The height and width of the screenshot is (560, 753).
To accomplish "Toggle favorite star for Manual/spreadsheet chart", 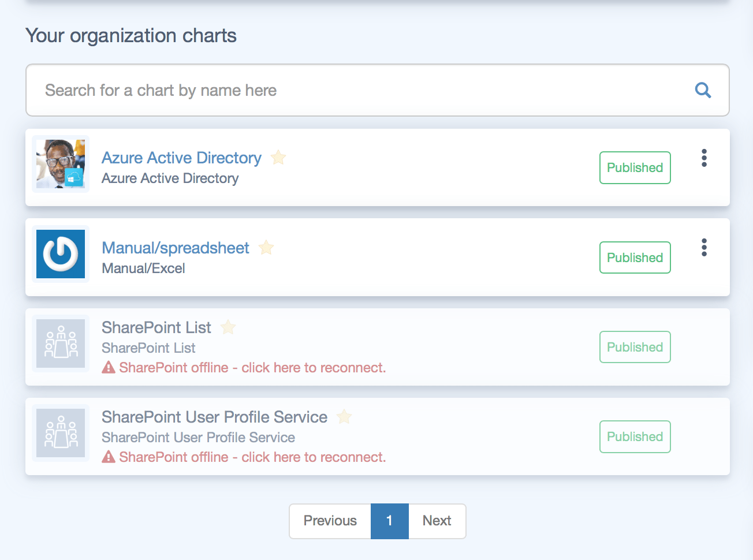I will 266,248.
